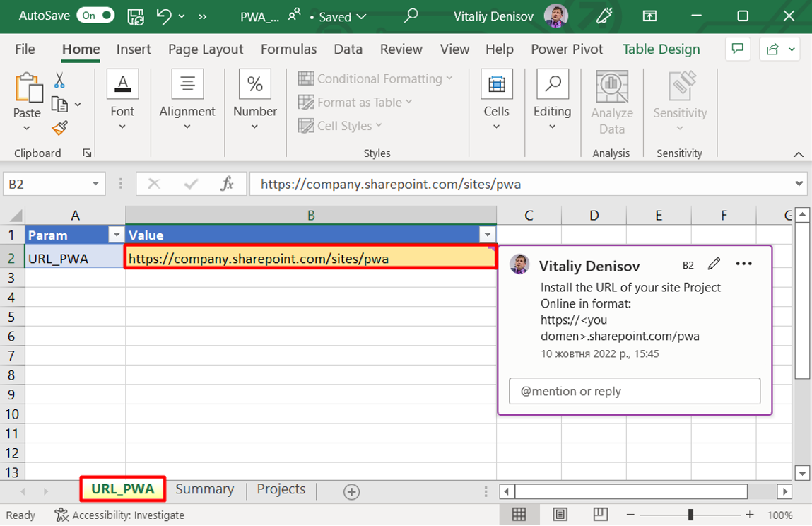Open Ribbon Display Options icon
This screenshot has height=526, width=812.
pyautogui.click(x=649, y=16)
